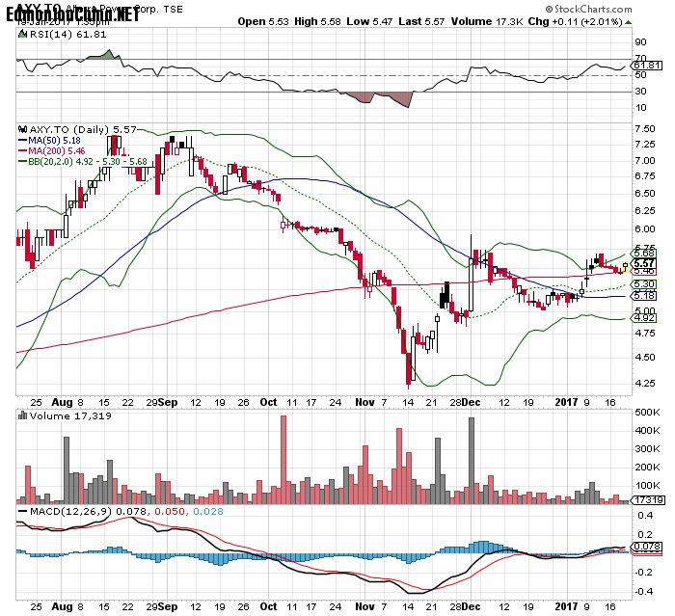Click the Volume 17,319 panel label
675x616 pixels.
pyautogui.click(x=70, y=415)
